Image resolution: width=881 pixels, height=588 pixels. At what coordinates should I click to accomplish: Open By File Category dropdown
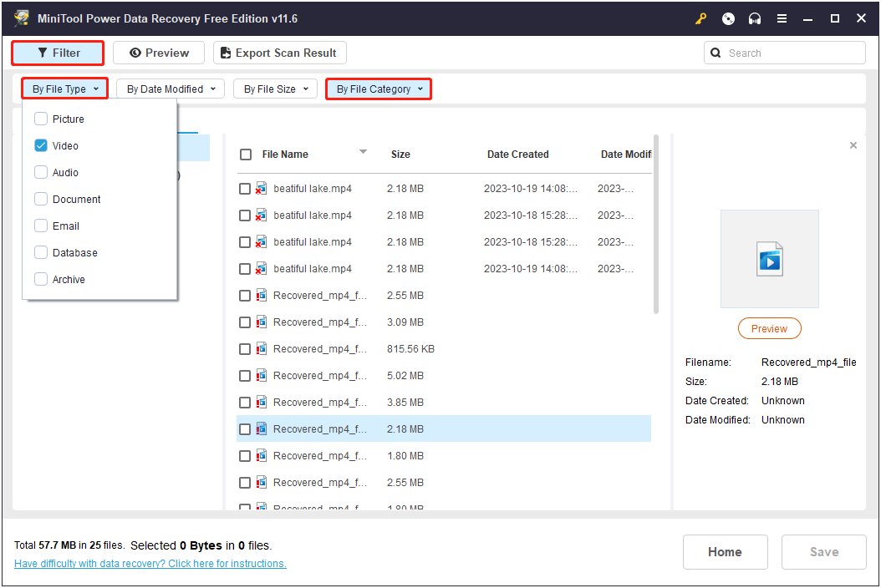(379, 89)
